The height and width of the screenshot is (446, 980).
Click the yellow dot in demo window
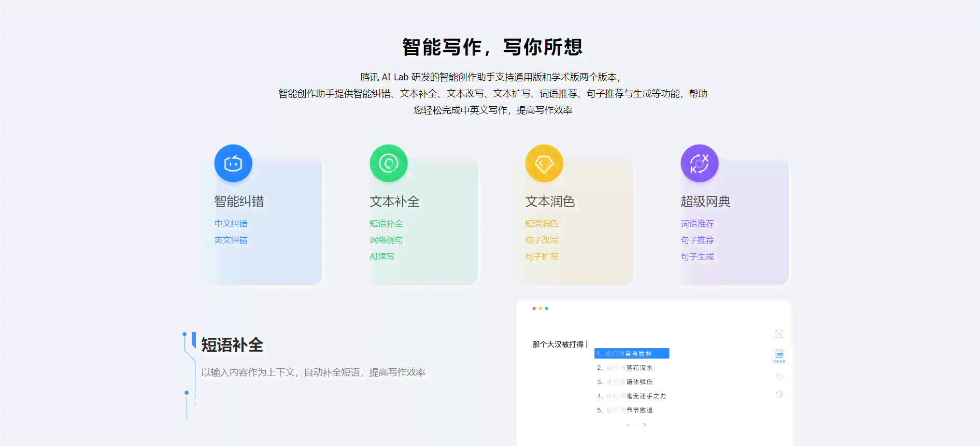[x=540, y=308]
